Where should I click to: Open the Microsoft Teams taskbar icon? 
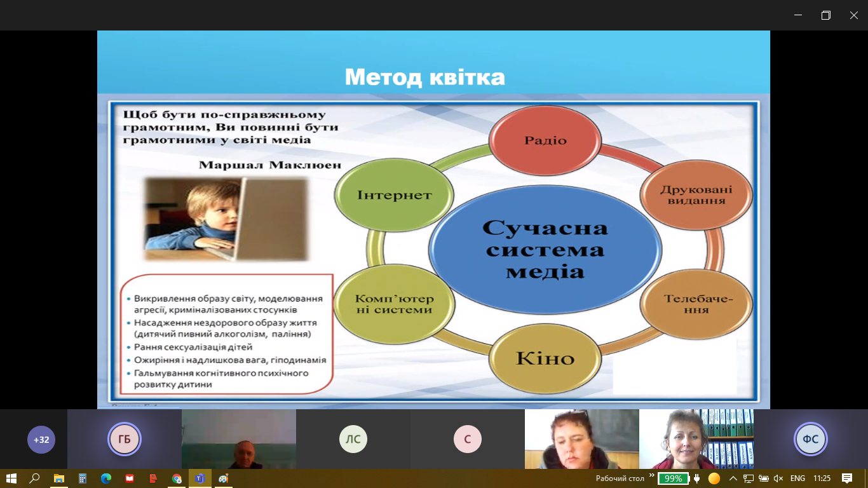[200, 478]
